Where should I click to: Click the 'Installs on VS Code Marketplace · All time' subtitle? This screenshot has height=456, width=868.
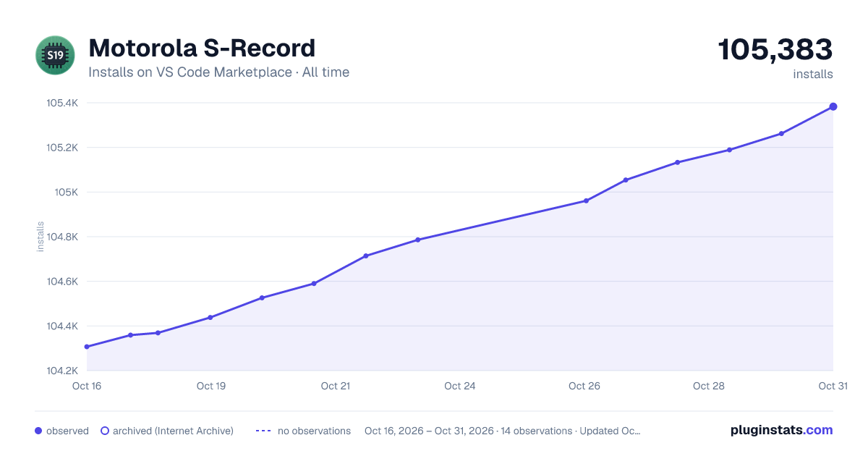[x=218, y=72]
